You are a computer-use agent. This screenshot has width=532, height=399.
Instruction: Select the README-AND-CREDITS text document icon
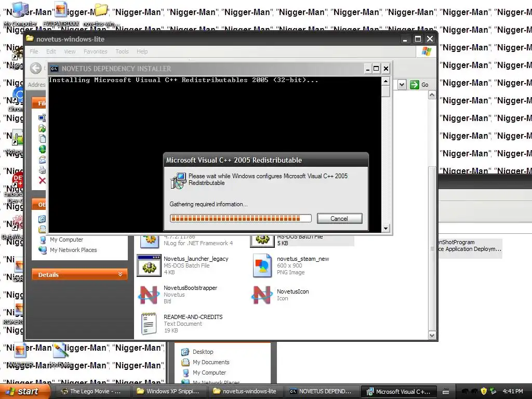click(149, 324)
